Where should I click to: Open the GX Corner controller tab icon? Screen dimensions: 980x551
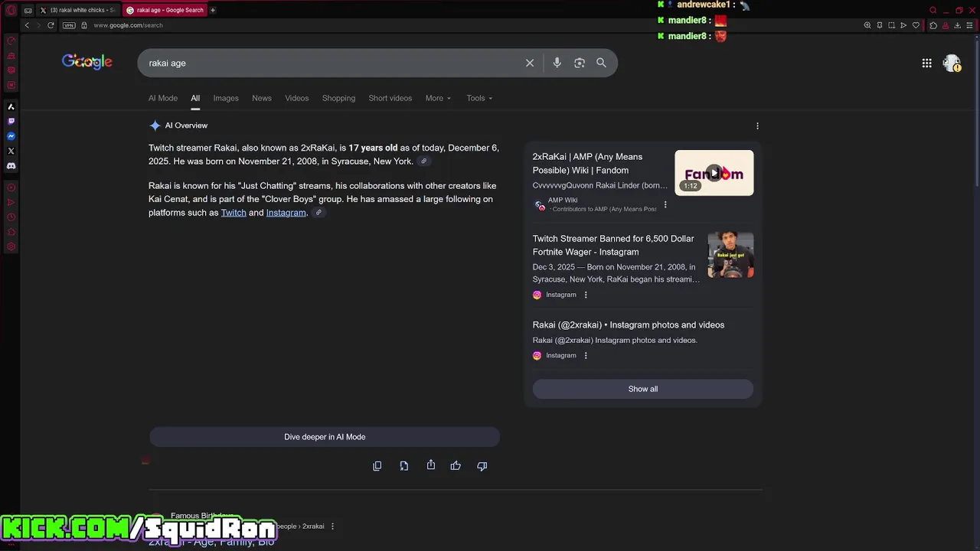coord(28,10)
